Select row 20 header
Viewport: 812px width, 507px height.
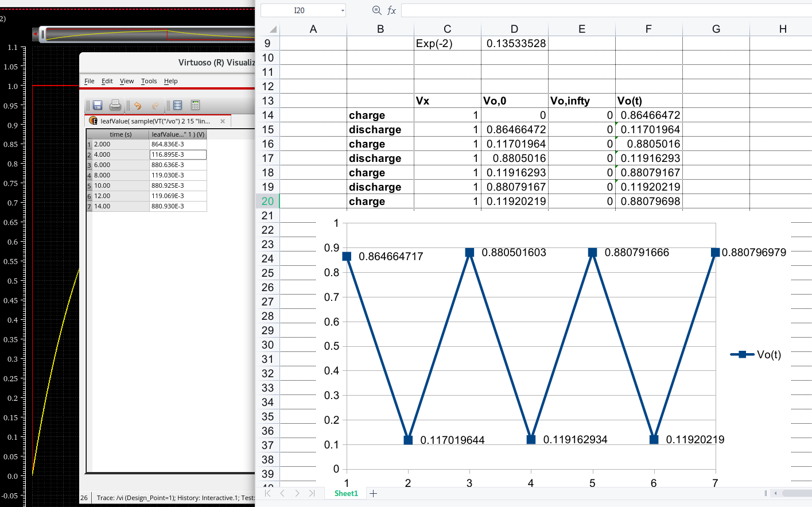268,201
